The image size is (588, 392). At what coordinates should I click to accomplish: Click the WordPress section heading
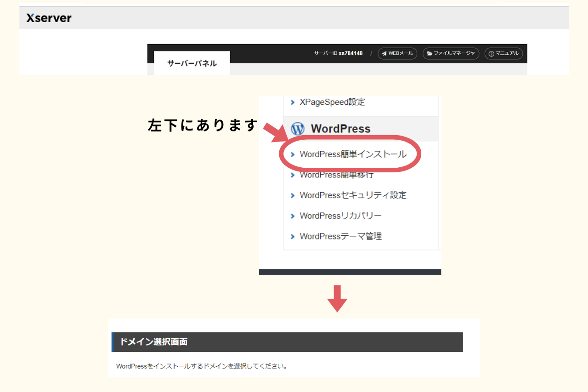[x=340, y=129]
